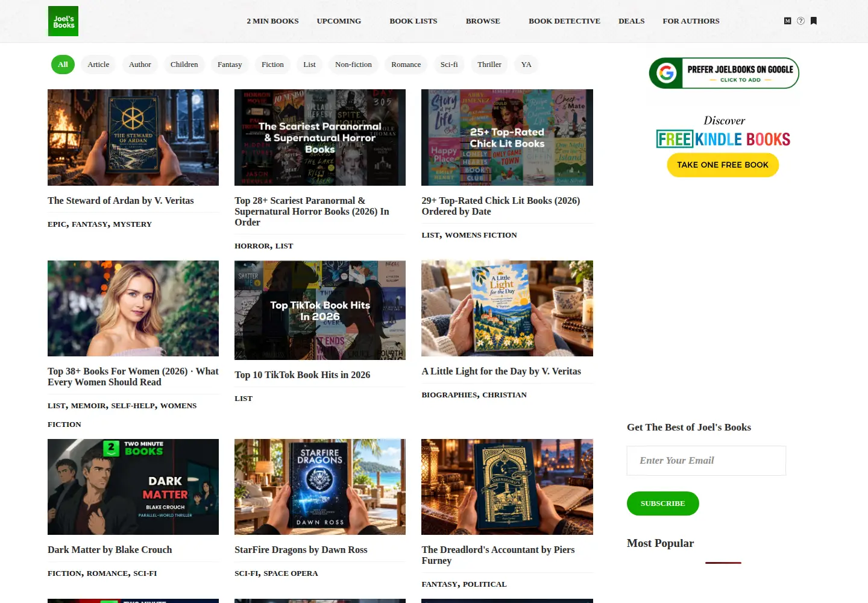Select the 'All' filter pill
This screenshot has width=868, height=603.
coord(63,65)
